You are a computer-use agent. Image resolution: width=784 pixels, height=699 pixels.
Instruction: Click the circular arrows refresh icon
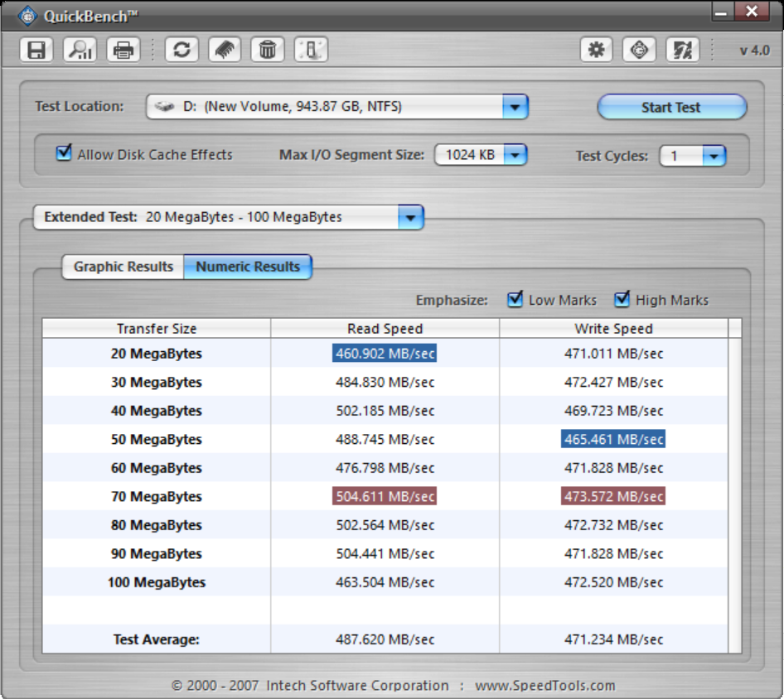(x=181, y=50)
